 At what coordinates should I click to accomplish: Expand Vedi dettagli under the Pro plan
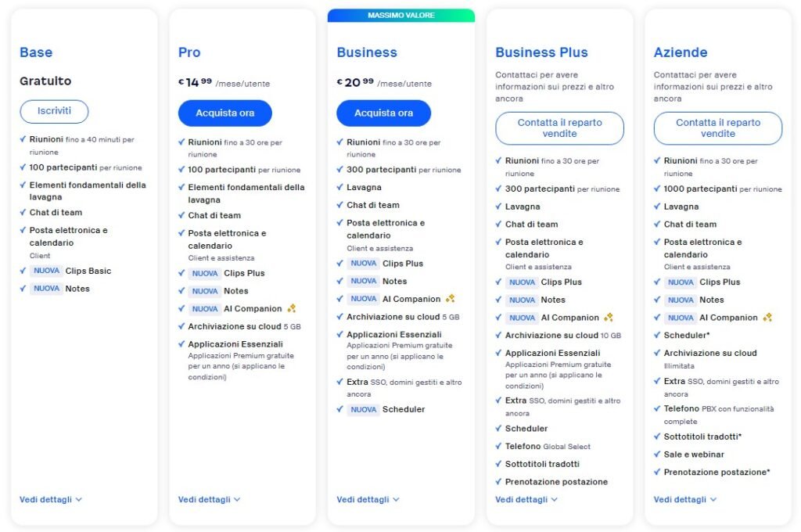tap(209, 499)
